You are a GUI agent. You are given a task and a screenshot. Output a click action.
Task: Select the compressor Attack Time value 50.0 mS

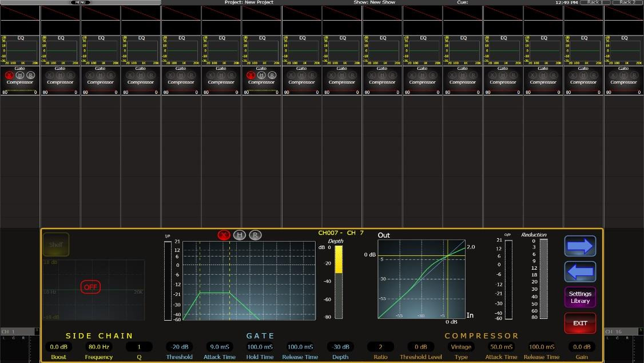click(502, 347)
